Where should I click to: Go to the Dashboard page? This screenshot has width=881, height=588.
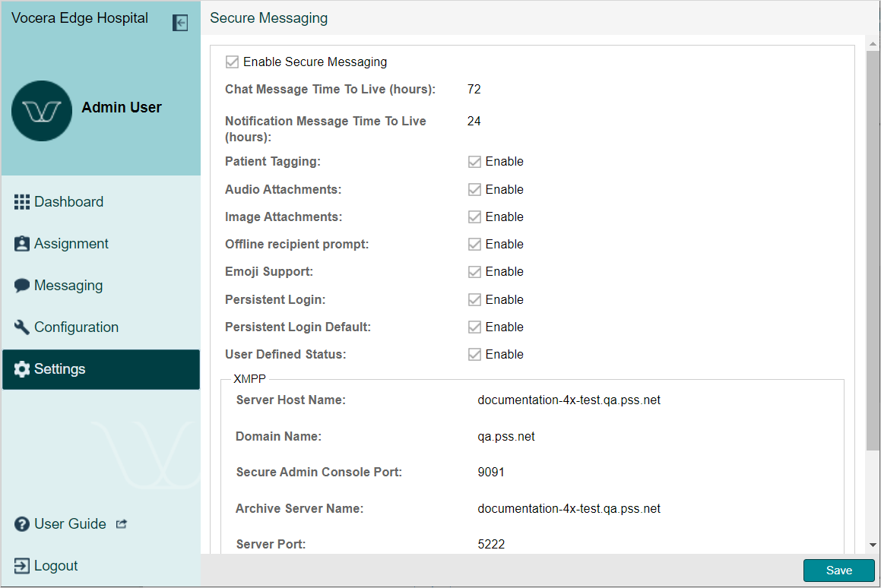68,202
